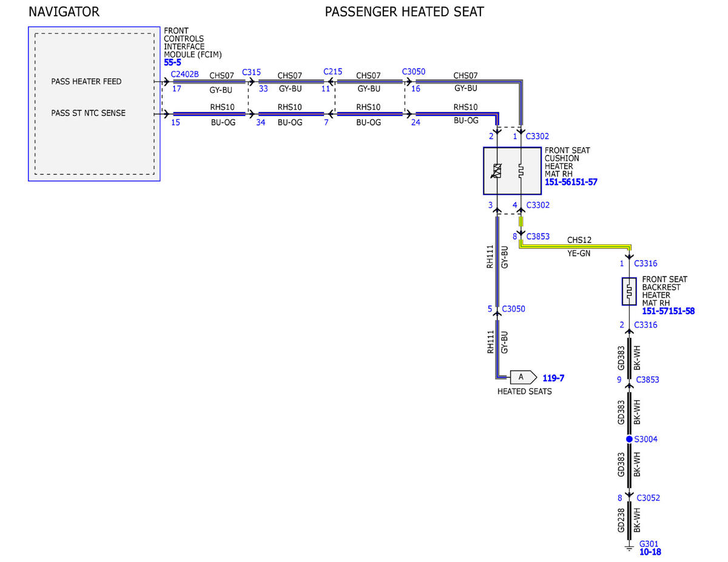Image resolution: width=728 pixels, height=562 pixels.
Task: Click the NAVIGATOR heading
Action: click(64, 12)
